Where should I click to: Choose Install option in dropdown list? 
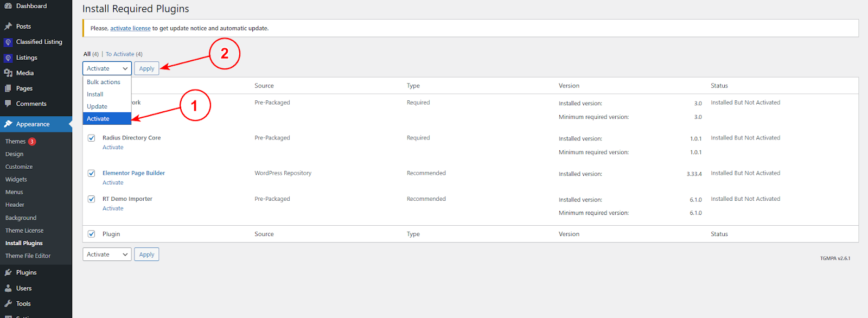(x=107, y=94)
